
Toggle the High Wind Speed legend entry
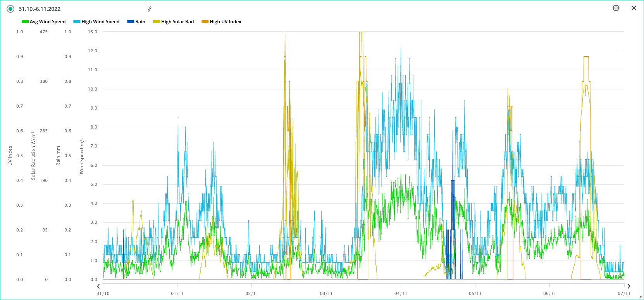[100, 22]
